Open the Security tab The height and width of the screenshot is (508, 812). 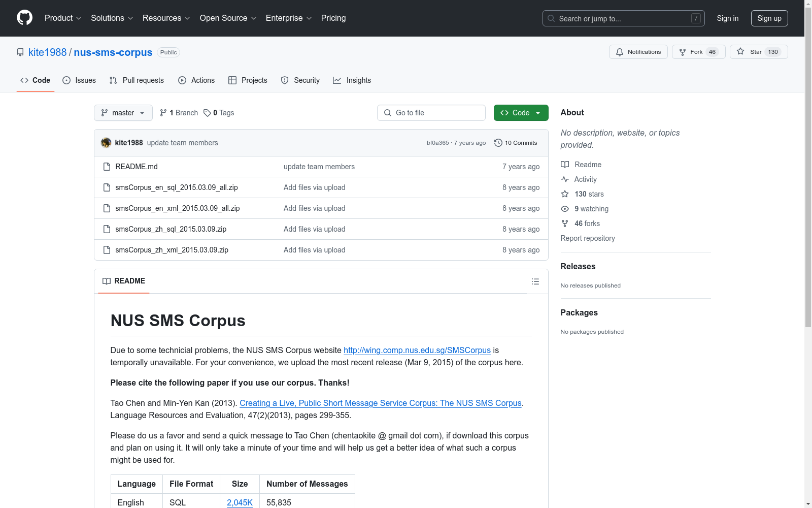point(300,80)
